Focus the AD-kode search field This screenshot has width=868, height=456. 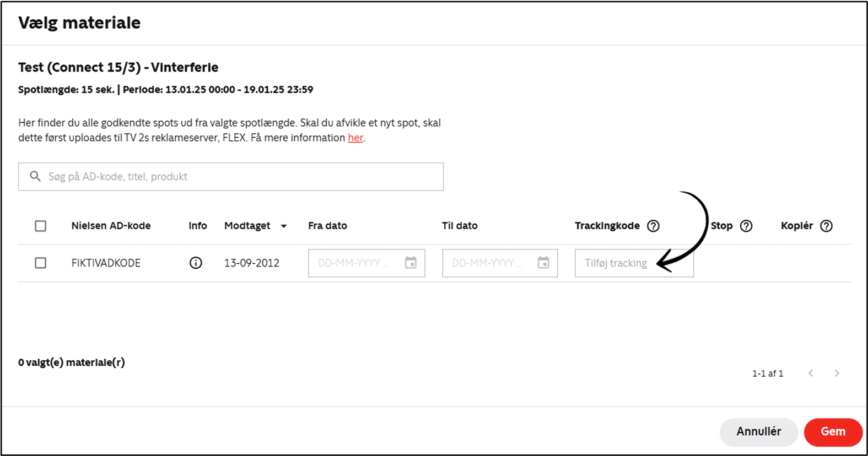click(x=231, y=176)
